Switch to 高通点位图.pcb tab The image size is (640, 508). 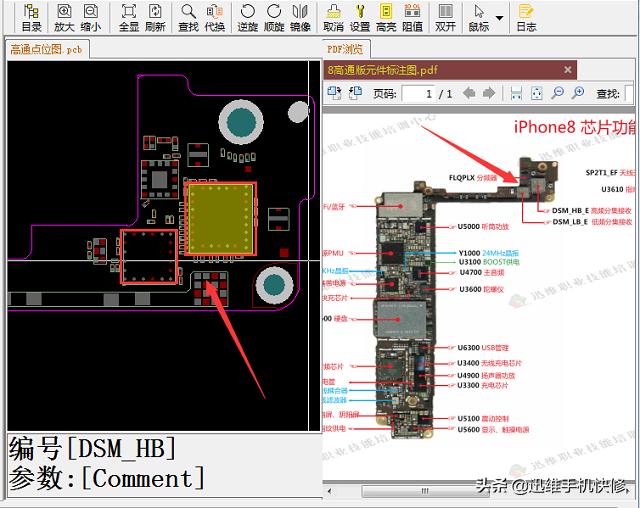coord(46,49)
